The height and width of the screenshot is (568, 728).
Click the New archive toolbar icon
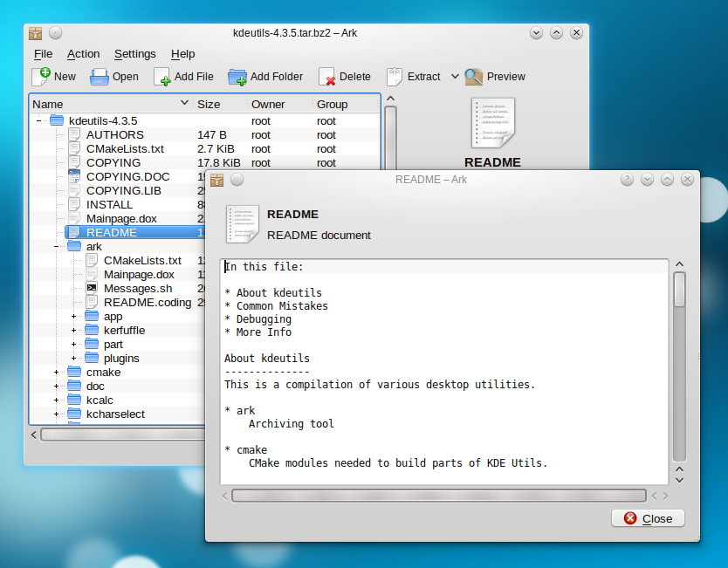pyautogui.click(x=41, y=77)
